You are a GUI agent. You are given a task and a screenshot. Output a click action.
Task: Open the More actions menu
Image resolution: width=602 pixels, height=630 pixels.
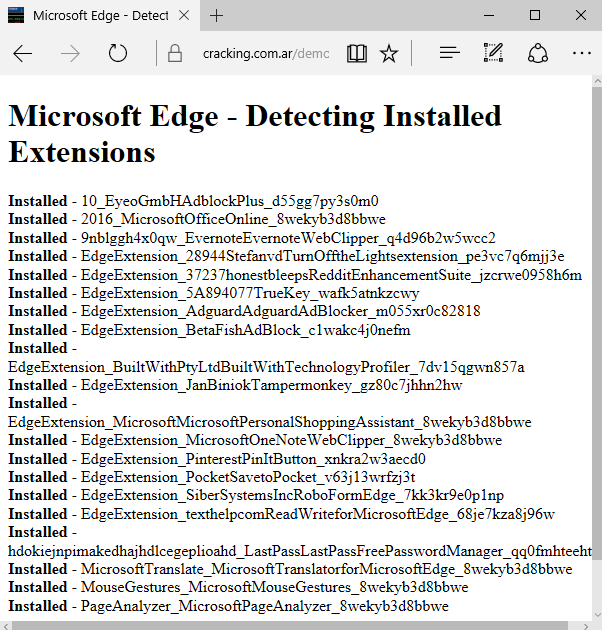pyautogui.click(x=582, y=53)
